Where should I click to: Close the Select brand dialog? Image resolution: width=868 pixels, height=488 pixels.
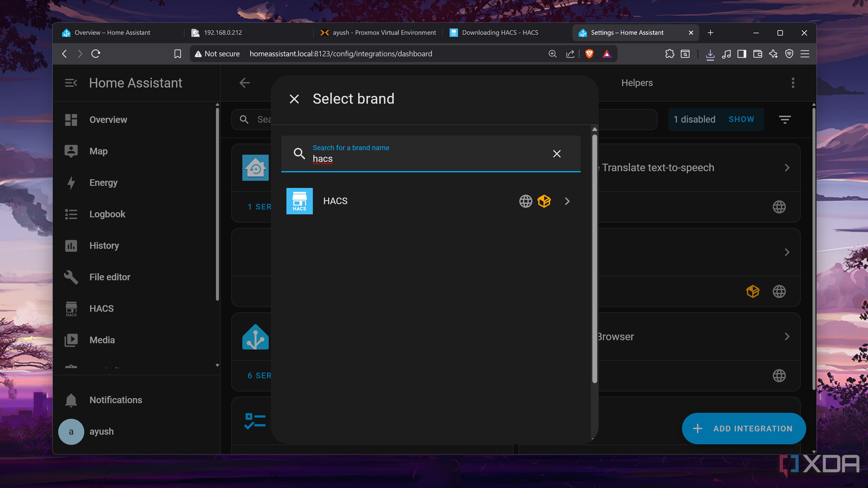pyautogui.click(x=294, y=99)
